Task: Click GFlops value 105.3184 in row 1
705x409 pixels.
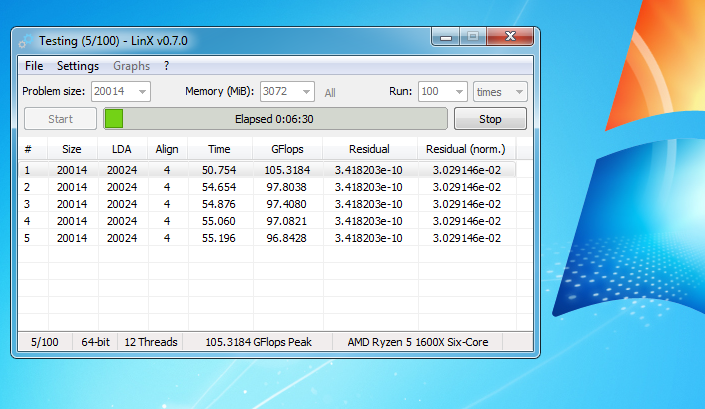Action: (x=287, y=170)
